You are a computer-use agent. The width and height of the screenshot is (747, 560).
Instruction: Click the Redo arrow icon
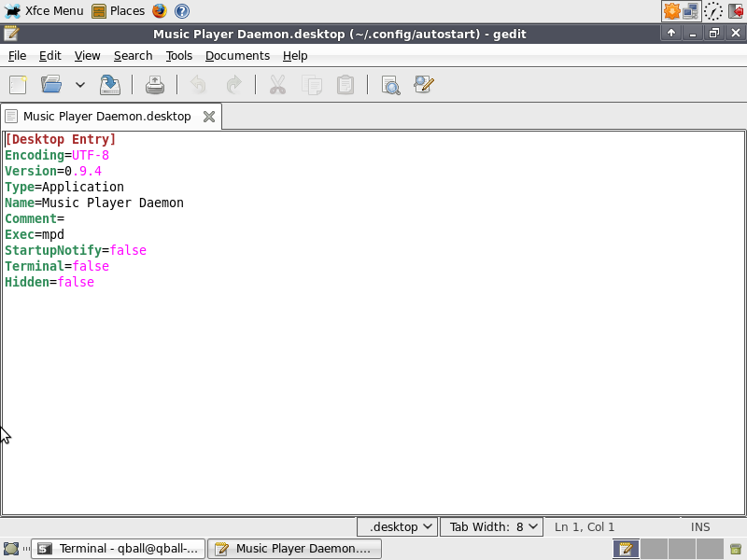click(x=233, y=85)
